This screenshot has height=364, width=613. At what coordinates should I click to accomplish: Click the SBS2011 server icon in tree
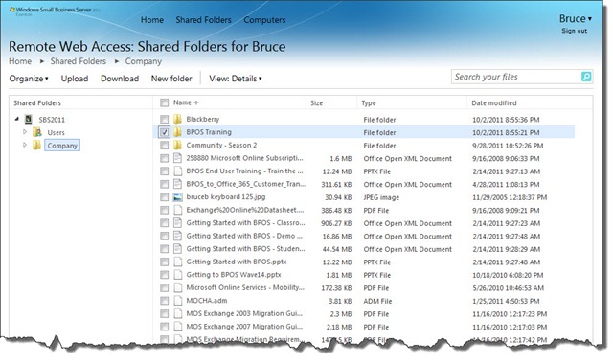pyautogui.click(x=28, y=119)
